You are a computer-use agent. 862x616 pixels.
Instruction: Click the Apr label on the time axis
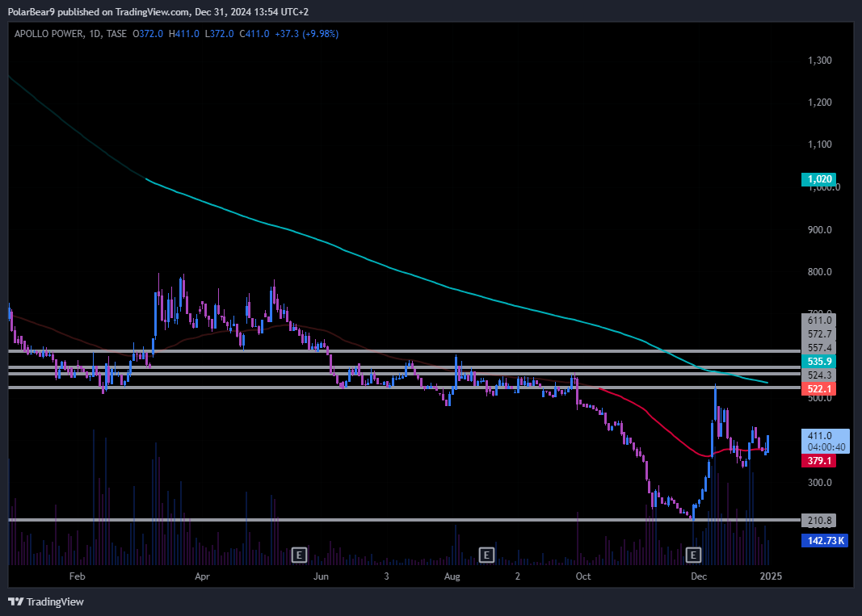pyautogui.click(x=202, y=576)
